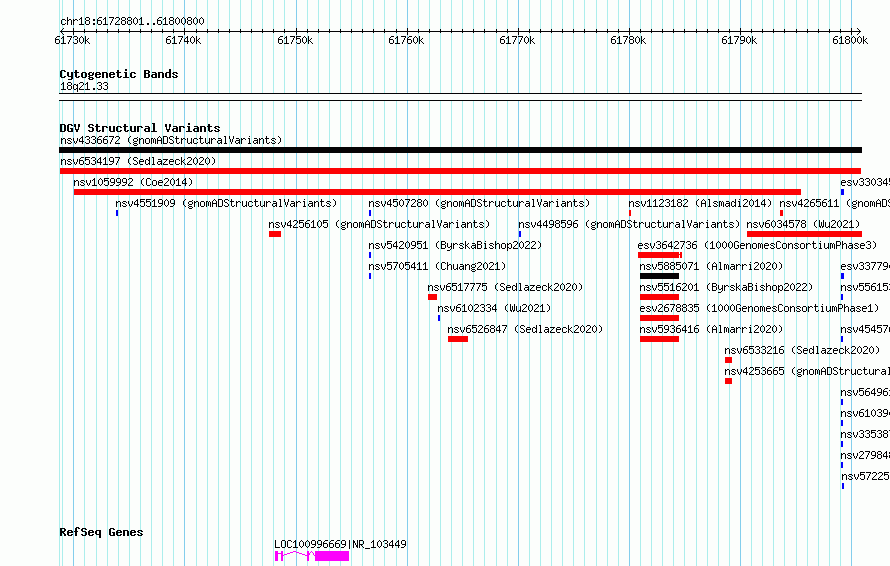The width and height of the screenshot is (890, 566).
Task: Open nsv6526847 (Sedlazeck2020) label
Action: (525, 329)
